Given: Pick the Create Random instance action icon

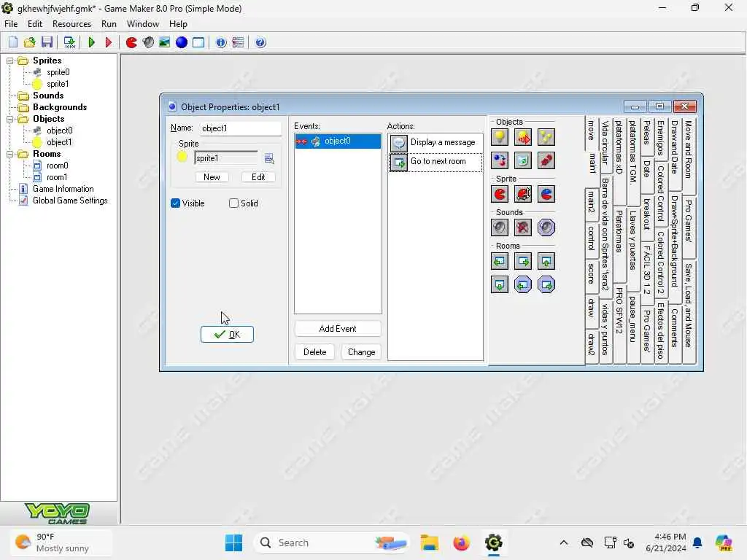Looking at the screenshot, I should click(x=546, y=137).
